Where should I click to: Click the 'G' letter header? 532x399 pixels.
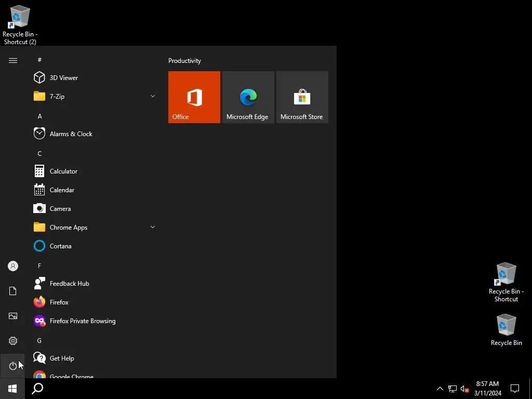pyautogui.click(x=39, y=340)
